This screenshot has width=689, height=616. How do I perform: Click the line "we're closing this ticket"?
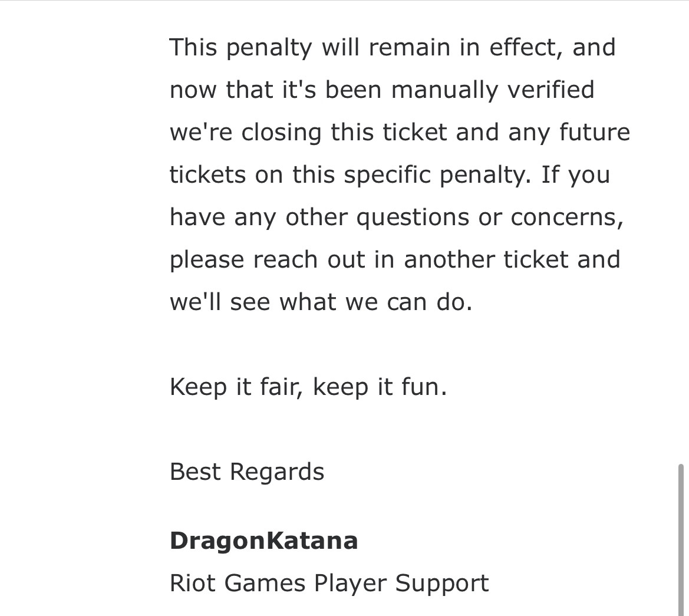point(399,132)
